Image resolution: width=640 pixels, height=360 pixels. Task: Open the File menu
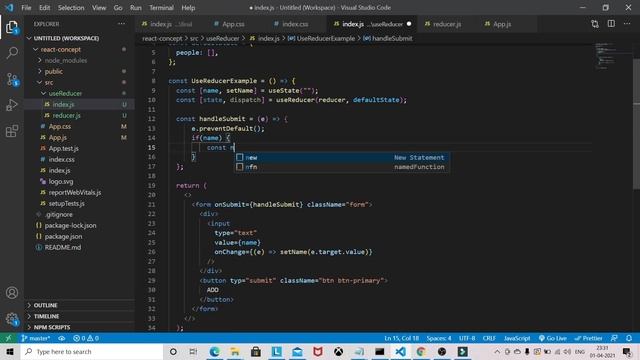coord(26,7)
